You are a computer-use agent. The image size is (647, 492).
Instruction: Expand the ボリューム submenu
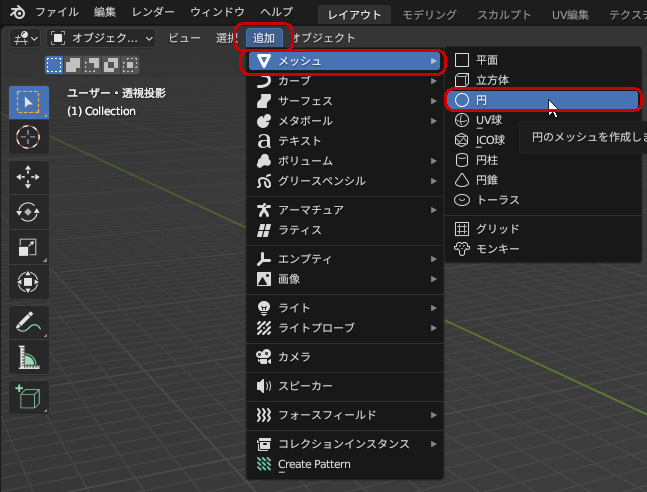tap(345, 161)
